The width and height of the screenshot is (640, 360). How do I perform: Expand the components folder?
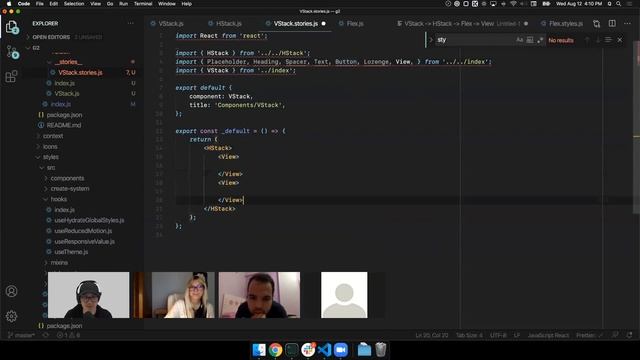67,178
